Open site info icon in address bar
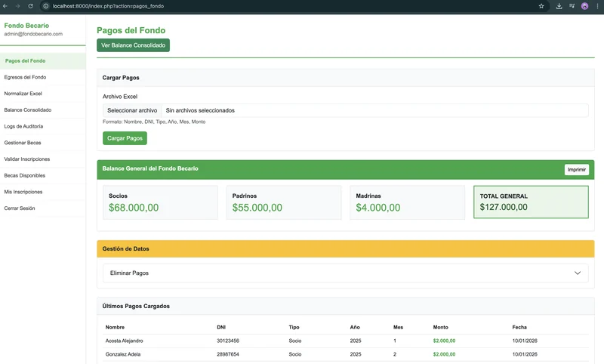The image size is (604, 364). coord(46,6)
